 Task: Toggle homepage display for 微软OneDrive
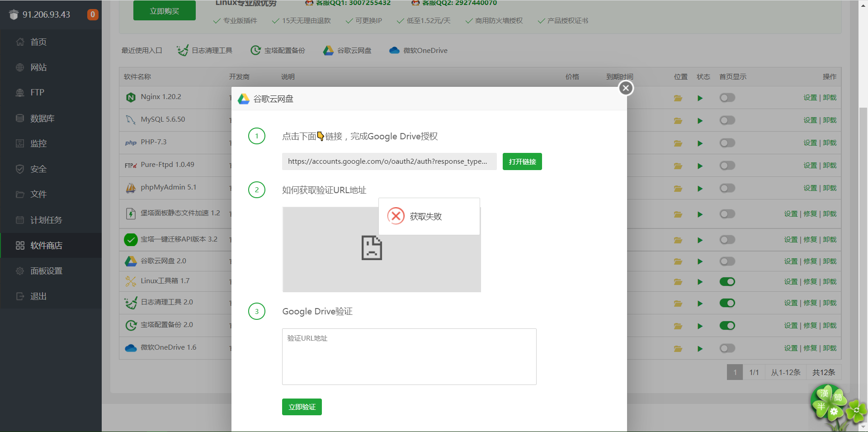(x=727, y=348)
